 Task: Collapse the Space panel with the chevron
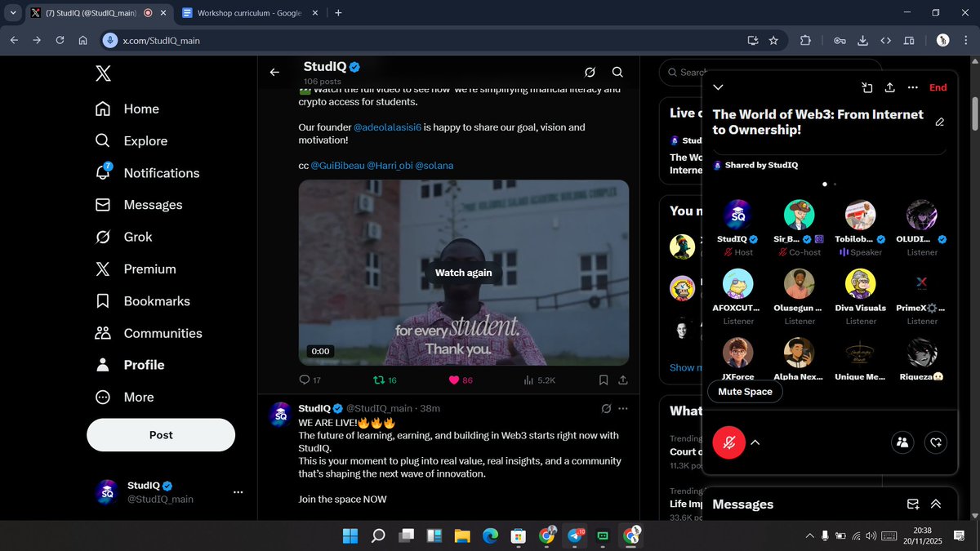[717, 87]
